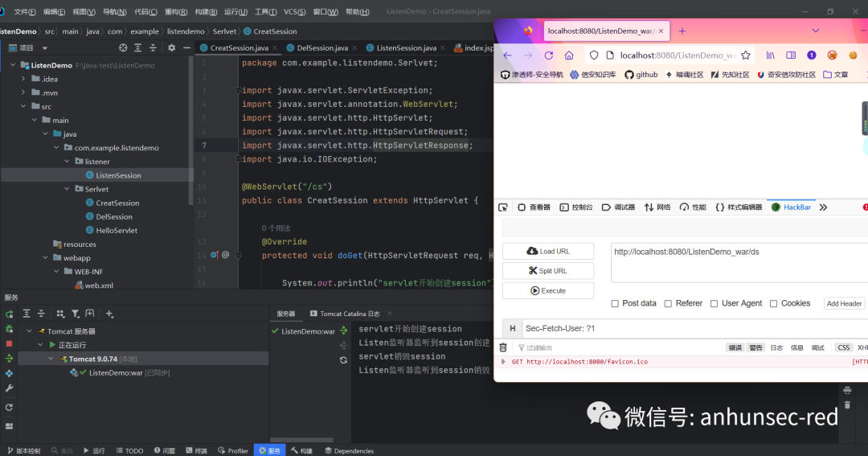This screenshot has width=868, height=456.
Task: Collapse the ListenDemo project root
Action: [x=13, y=65]
